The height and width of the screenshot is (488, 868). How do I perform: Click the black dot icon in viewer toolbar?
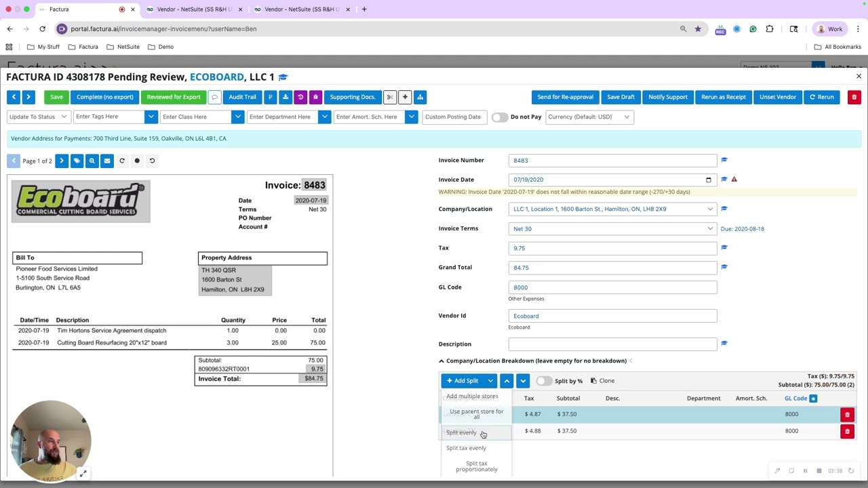pos(137,161)
